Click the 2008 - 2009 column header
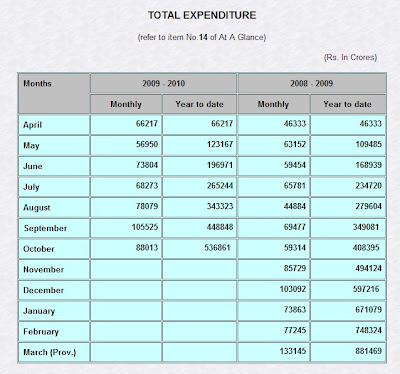400x374 pixels. click(x=311, y=83)
